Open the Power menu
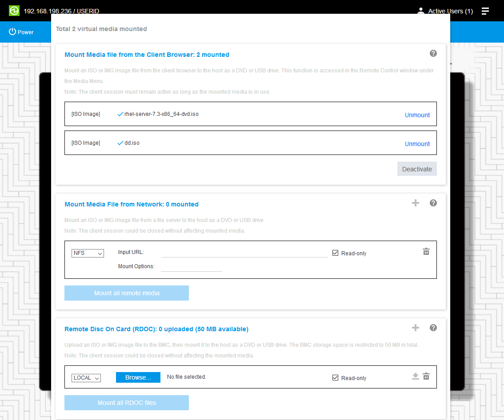This screenshot has width=504, height=420. point(21,32)
